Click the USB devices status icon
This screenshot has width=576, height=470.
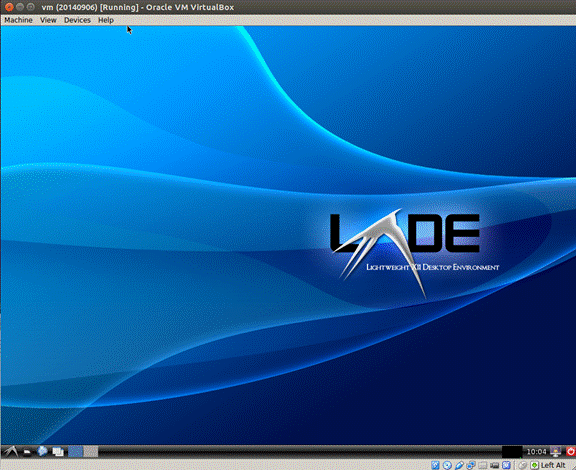coord(459,465)
